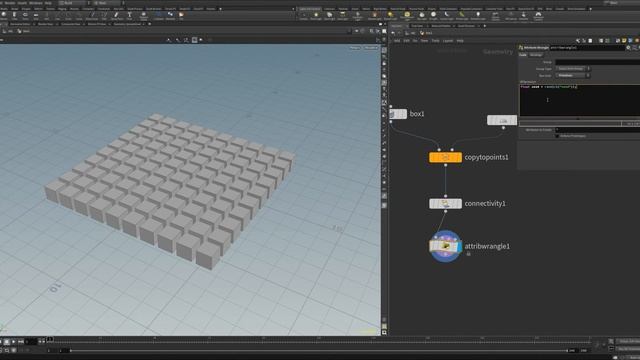Select the Spray Paint shelf tool
The width and height of the screenshot is (640, 360).
(x=117, y=16)
